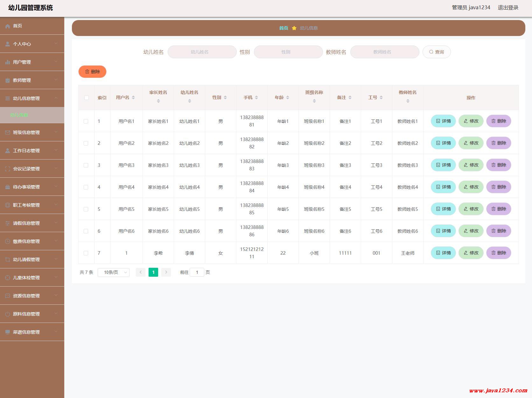Viewport: 532px width, 398px height.
Task: Click the circle icon beside 职工考核管理
Action: (8, 205)
